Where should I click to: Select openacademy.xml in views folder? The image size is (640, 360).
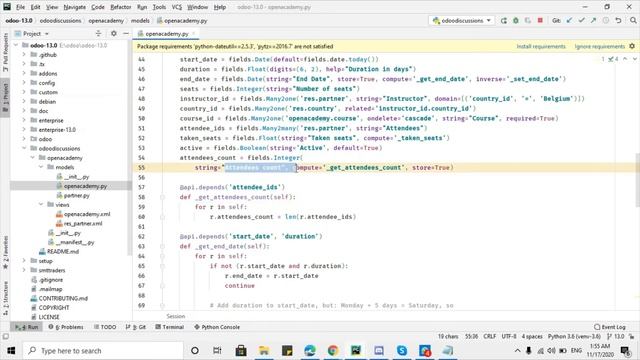point(87,214)
